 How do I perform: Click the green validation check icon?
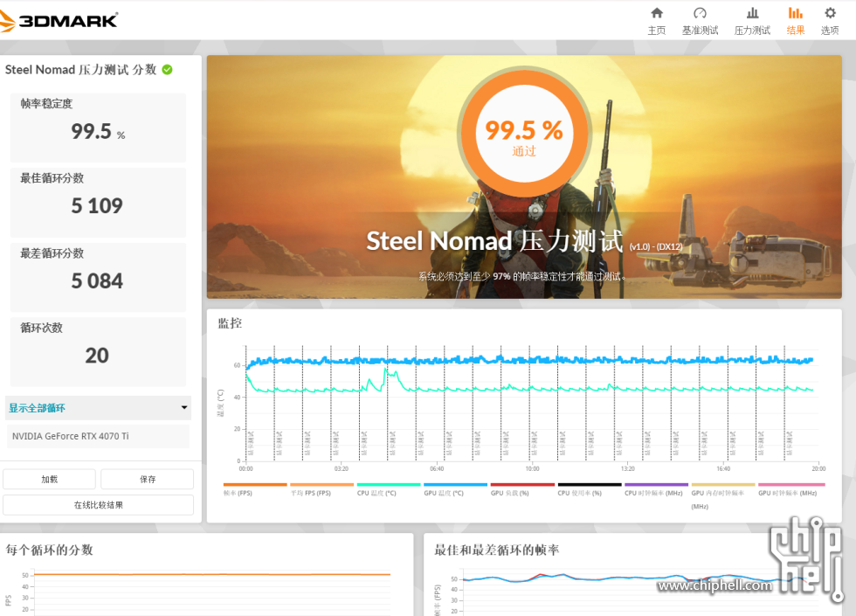tap(168, 69)
